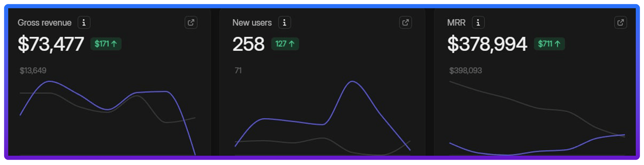The image size is (644, 165).
Task: Click the Gross revenue info icon
Action: pos(84,23)
